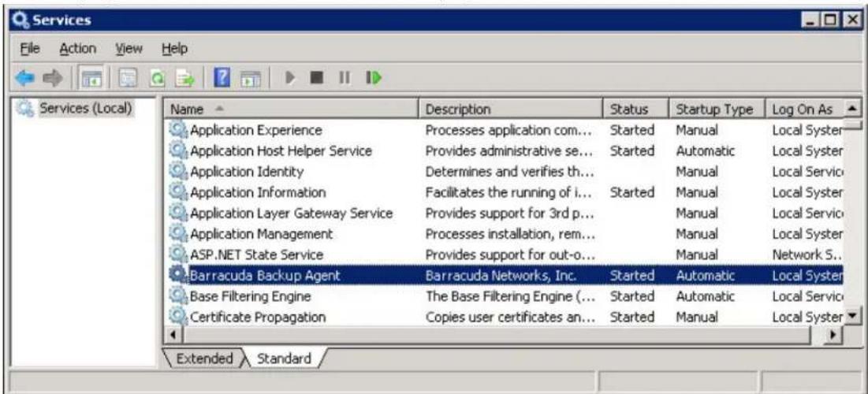Select the Certificate Propagation service name
The height and width of the screenshot is (394, 868).
click(x=258, y=317)
